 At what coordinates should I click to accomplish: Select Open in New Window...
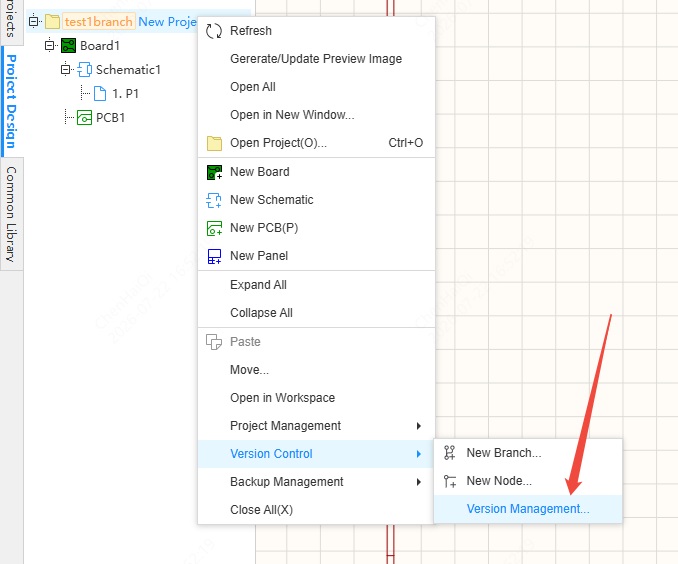316,115
